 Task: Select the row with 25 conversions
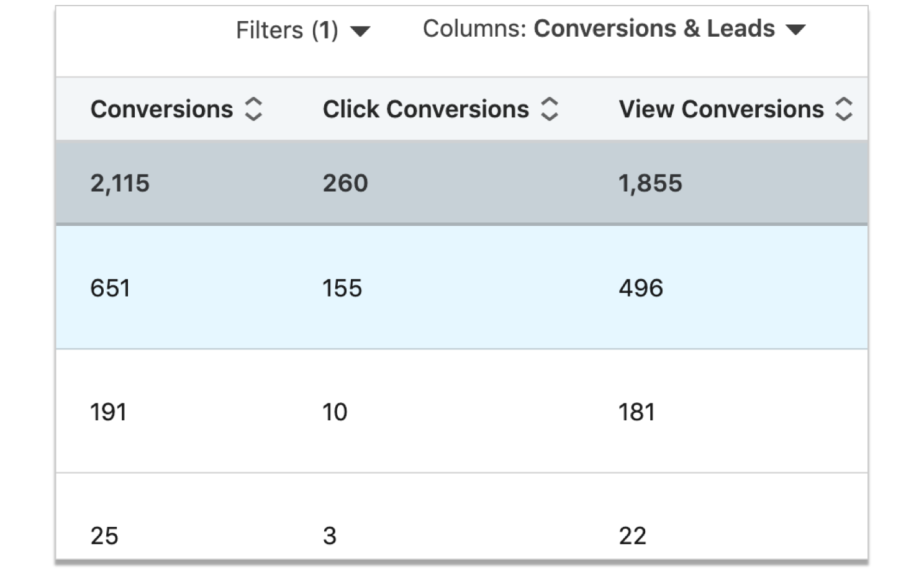pos(461,516)
